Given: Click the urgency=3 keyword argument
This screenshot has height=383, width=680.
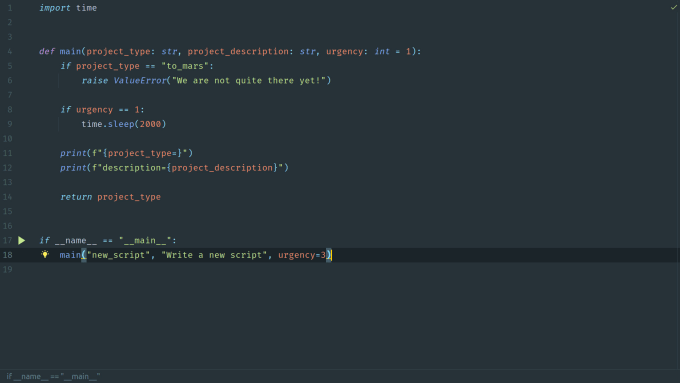Looking at the screenshot, I should click(302, 255).
